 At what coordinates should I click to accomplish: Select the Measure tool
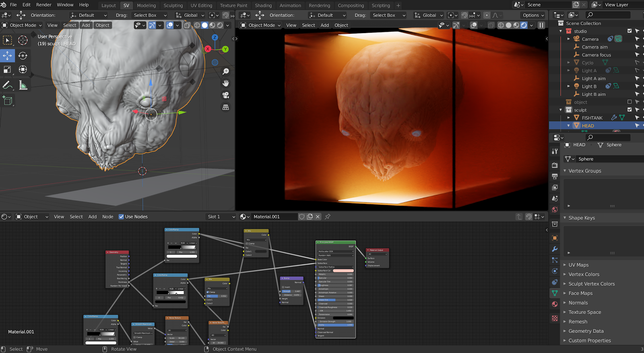coord(23,85)
